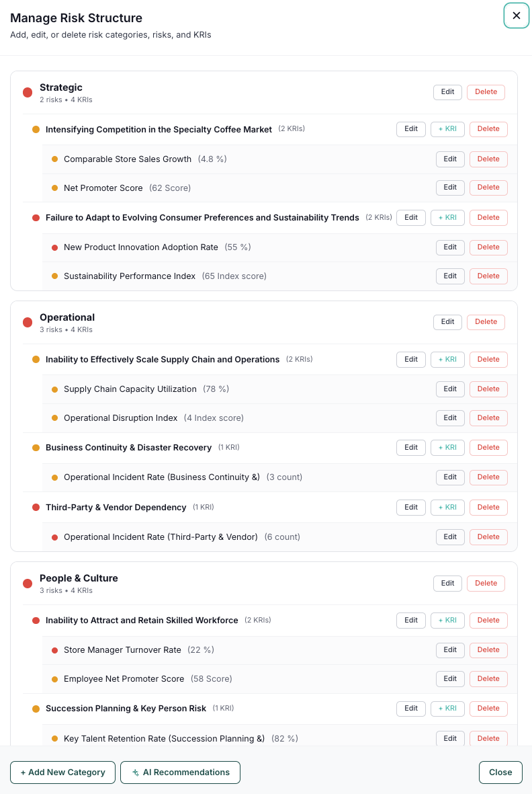This screenshot has height=794, width=532.
Task: Delete Sustainability Performance Index KRI
Action: tap(488, 276)
